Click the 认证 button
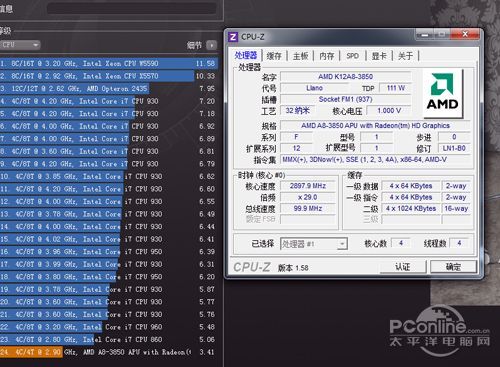The width and height of the screenshot is (500, 367). 403,267
